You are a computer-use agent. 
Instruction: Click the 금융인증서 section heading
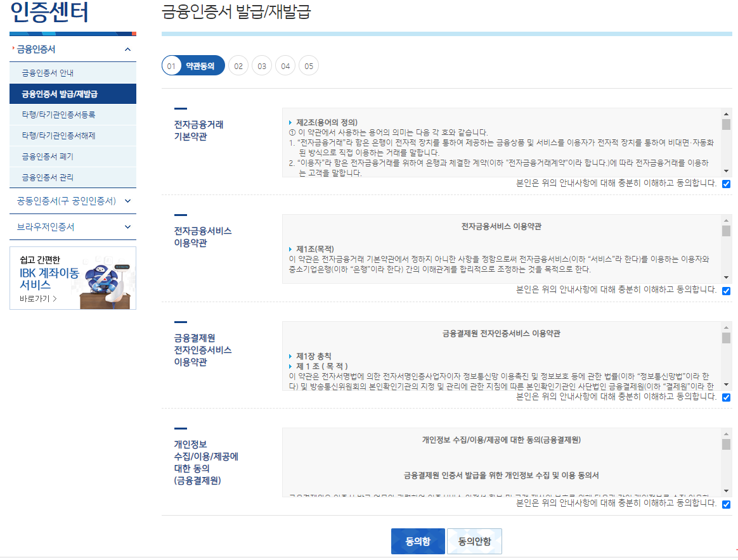(36, 49)
